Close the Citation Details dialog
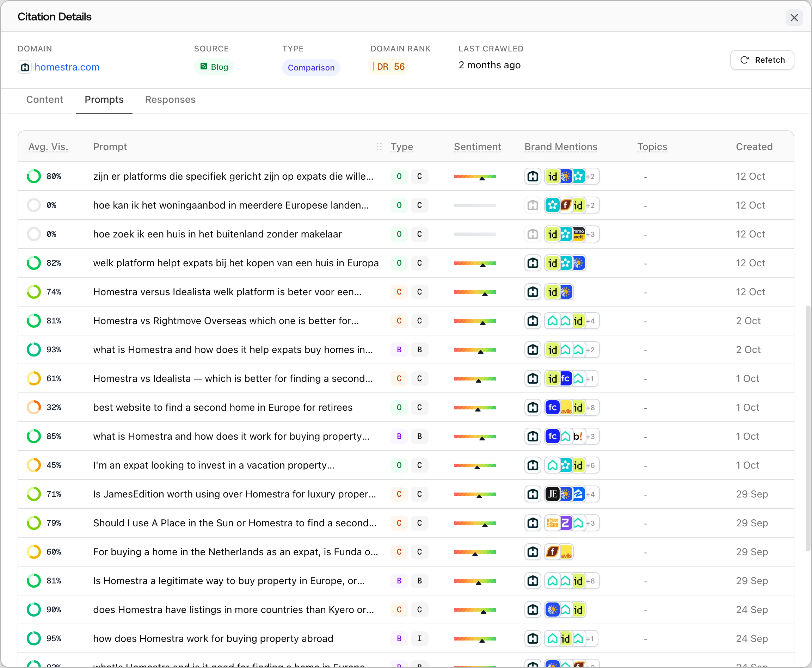812x668 pixels. 794,18
